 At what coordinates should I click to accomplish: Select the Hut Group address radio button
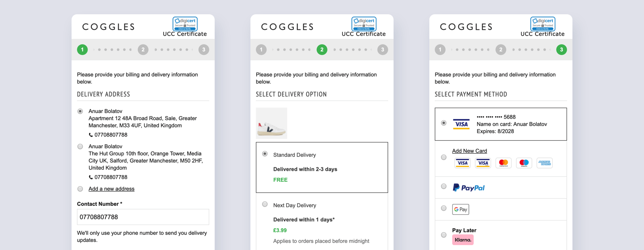(x=80, y=146)
